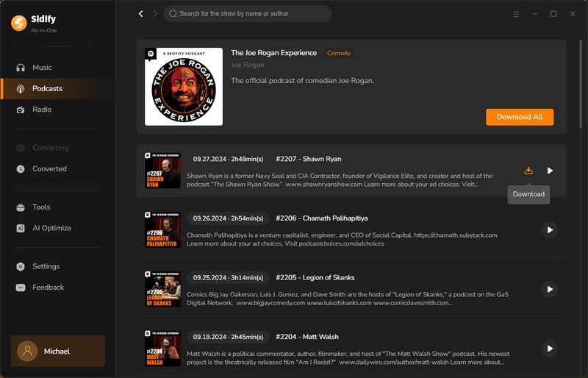588x378 pixels.
Task: Click the 09.25.2024 · 3h14min(s) label
Action: 228,278
